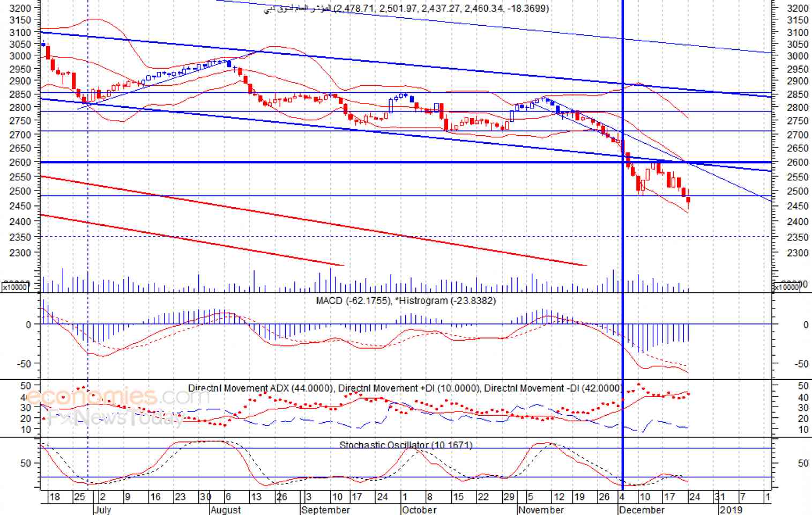Select 50 on the right Stochastic axis

pos(803,464)
